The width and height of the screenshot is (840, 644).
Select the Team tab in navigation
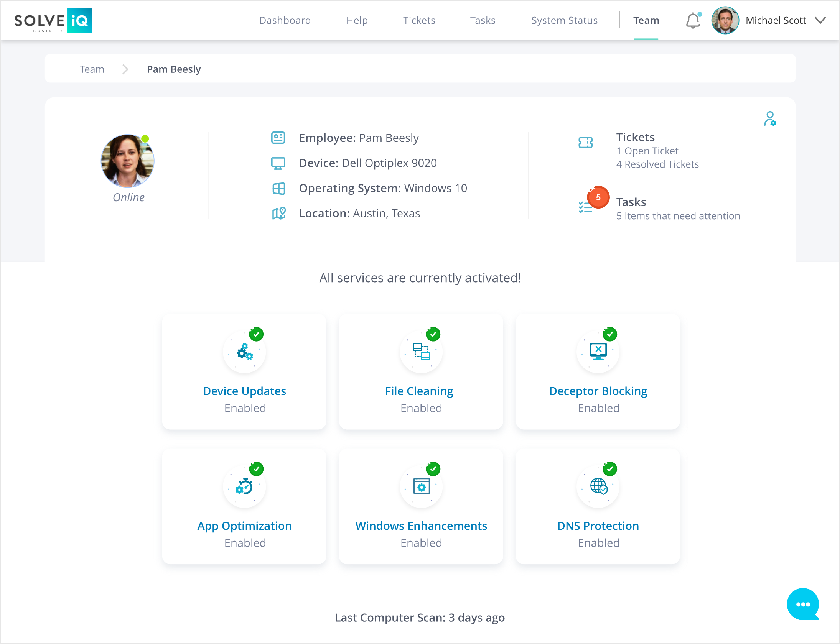coord(646,20)
